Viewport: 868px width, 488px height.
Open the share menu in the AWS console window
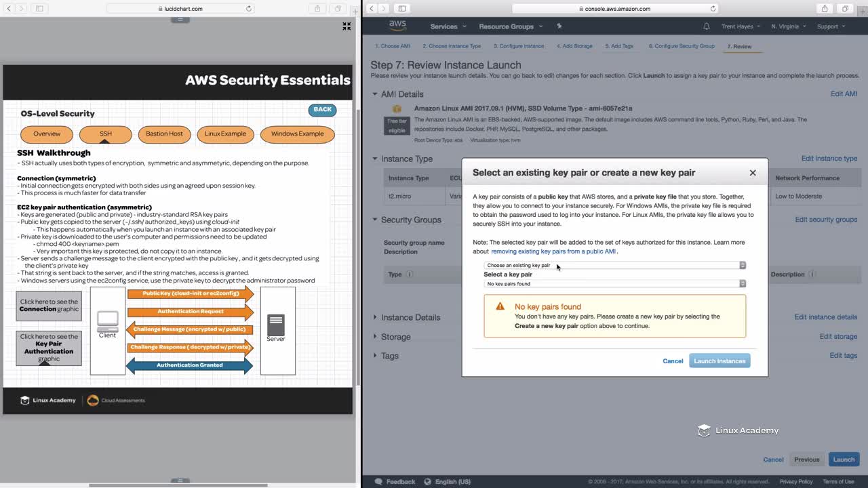[825, 9]
